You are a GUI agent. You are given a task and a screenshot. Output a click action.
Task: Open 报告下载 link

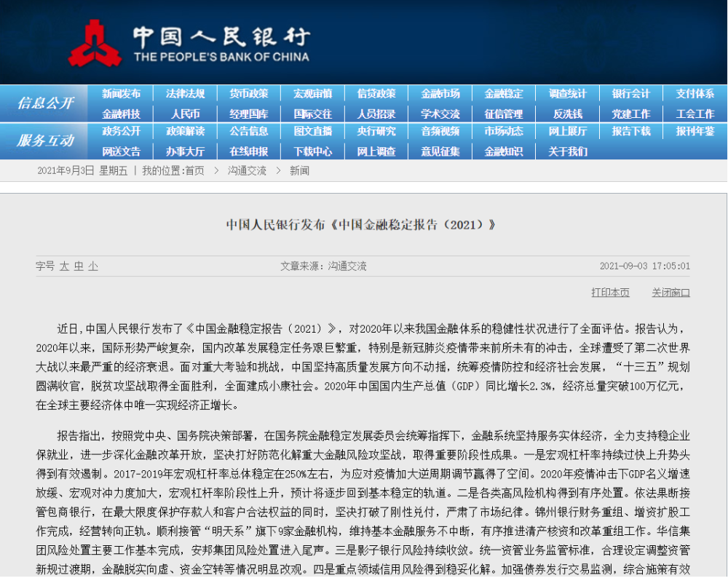(x=631, y=131)
